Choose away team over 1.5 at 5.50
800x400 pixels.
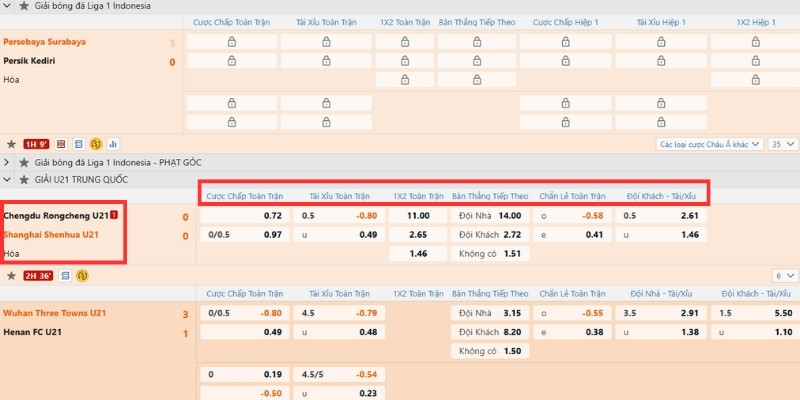[755, 313]
